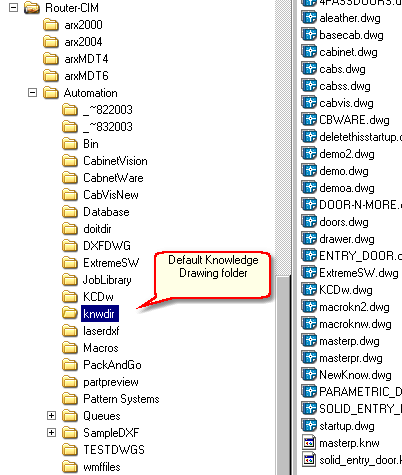Click the doors.dwg file name

(x=344, y=222)
